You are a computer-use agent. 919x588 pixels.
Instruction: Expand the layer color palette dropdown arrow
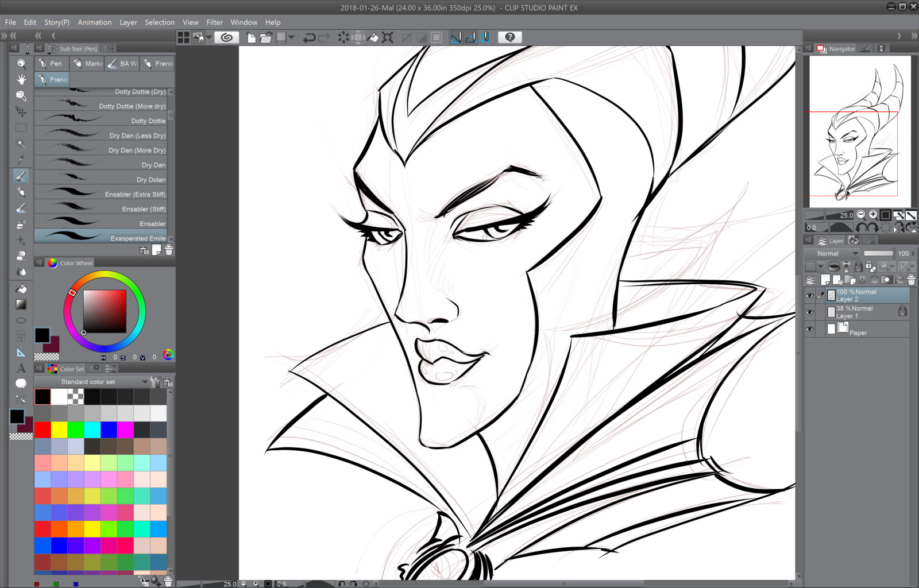point(820,266)
